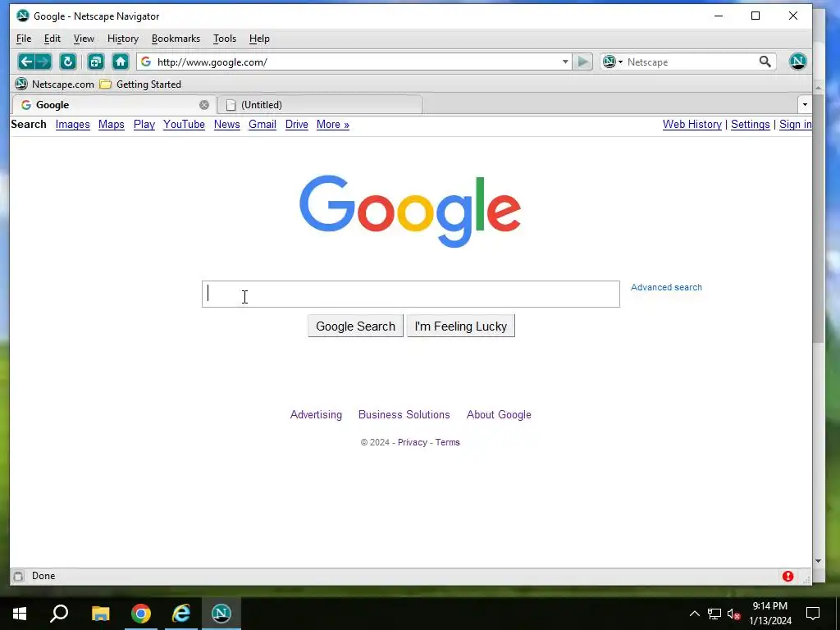Click the Netscape icon in title bar
This screenshot has height=630, width=840.
(x=22, y=16)
